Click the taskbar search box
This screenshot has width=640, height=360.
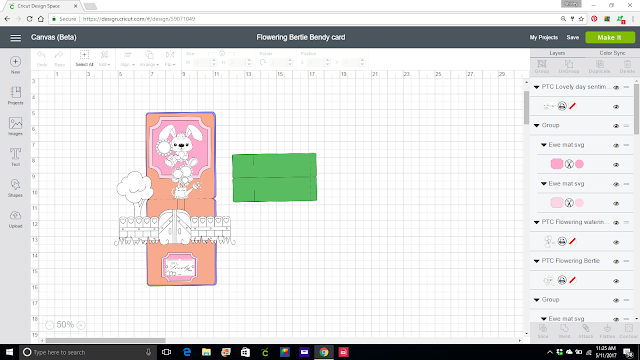pyautogui.click(x=88, y=352)
